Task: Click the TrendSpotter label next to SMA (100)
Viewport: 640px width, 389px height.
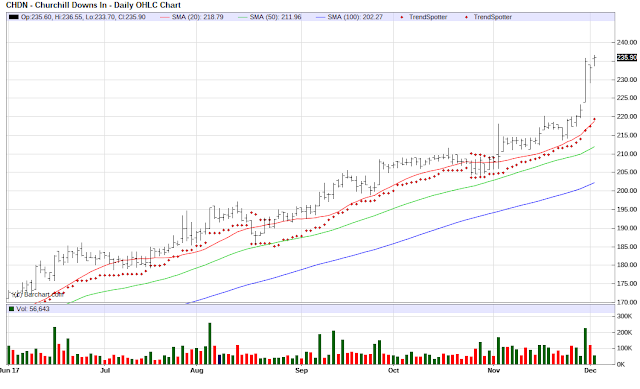Action: (428, 17)
